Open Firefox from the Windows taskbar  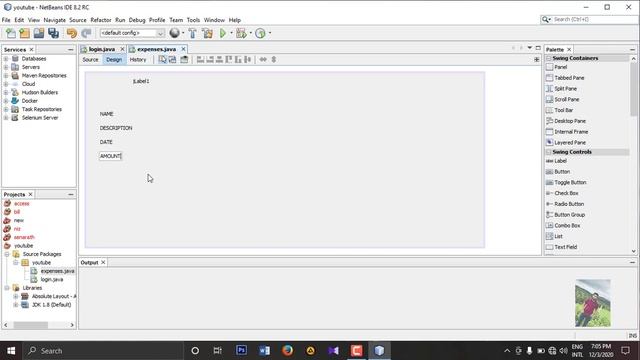click(287, 351)
